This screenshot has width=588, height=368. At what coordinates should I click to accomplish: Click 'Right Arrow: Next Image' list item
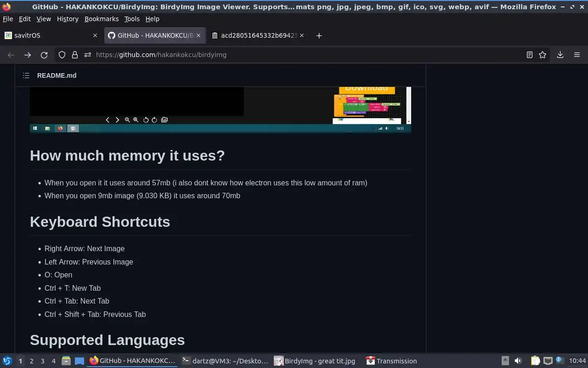click(85, 248)
